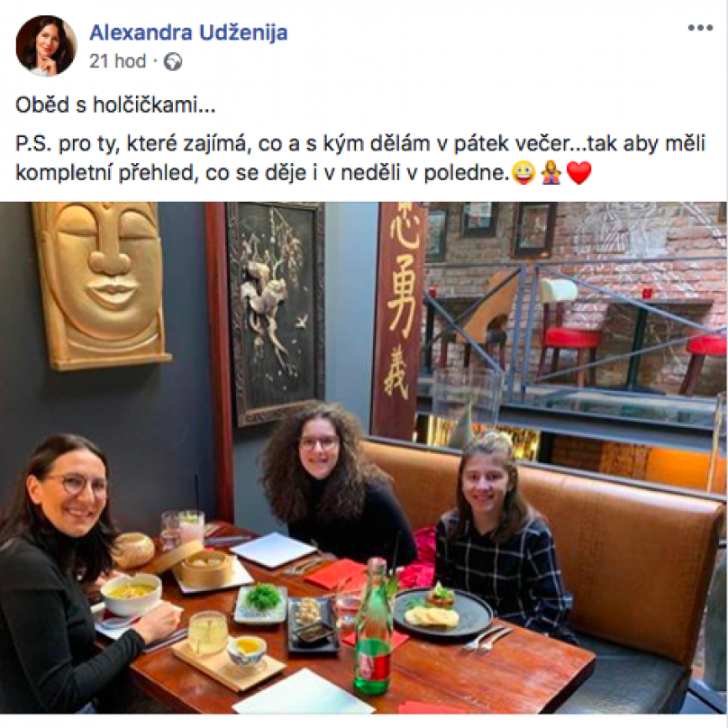The width and height of the screenshot is (728, 728).
Task: Select the 'Oběd s holčičkami...' text line
Action: pyautogui.click(x=115, y=105)
